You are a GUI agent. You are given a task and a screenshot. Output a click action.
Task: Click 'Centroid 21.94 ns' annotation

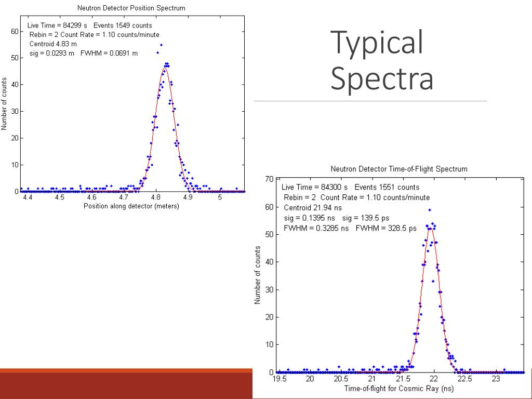coord(313,208)
